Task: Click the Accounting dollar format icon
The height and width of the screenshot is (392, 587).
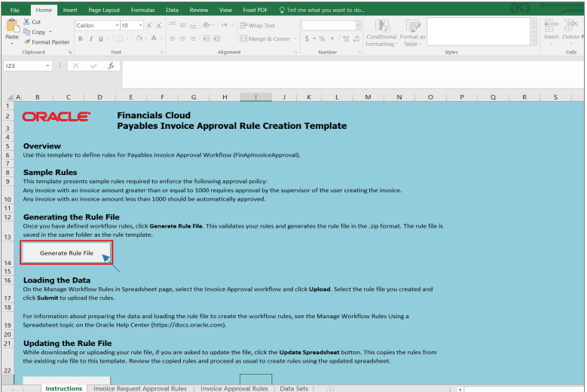Action: (x=307, y=38)
